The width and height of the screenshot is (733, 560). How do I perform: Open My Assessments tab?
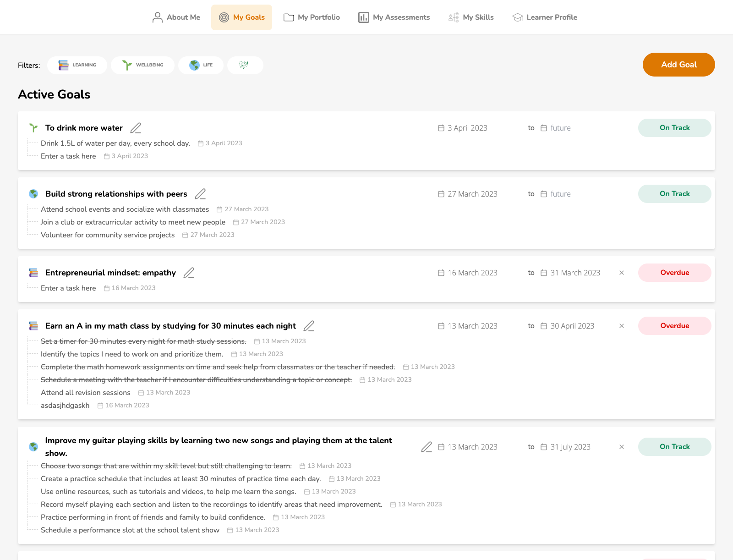pos(394,17)
